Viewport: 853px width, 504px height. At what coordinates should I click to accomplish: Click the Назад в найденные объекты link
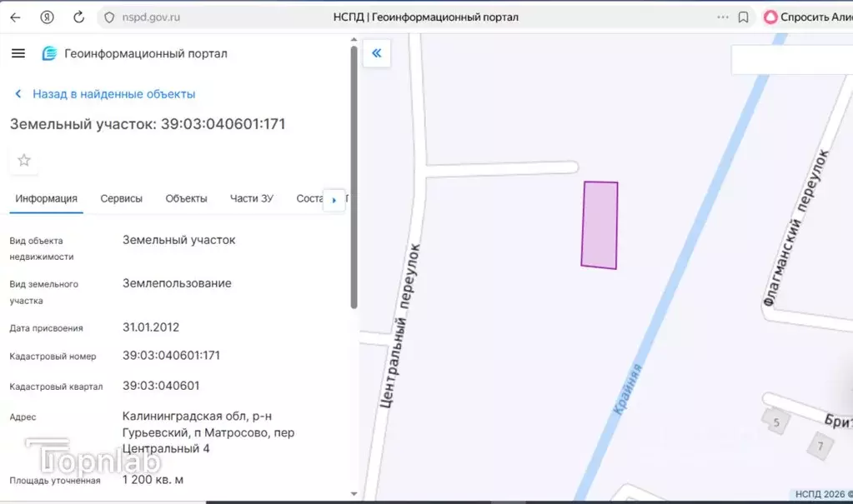pyautogui.click(x=113, y=94)
